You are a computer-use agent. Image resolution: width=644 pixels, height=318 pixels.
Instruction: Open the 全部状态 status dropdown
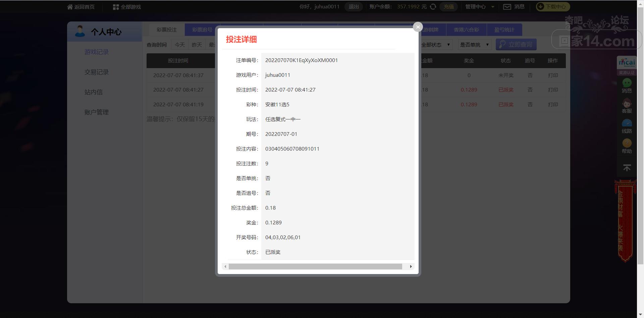coord(436,45)
